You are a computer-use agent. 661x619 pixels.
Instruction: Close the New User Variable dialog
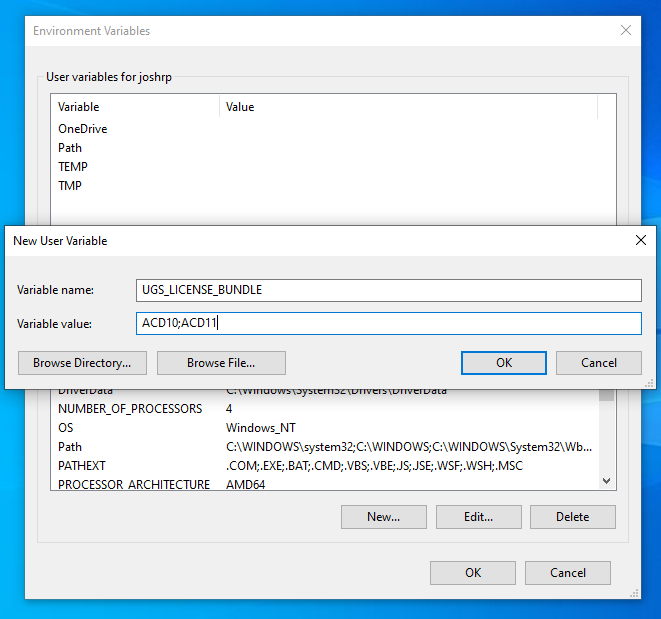point(640,240)
